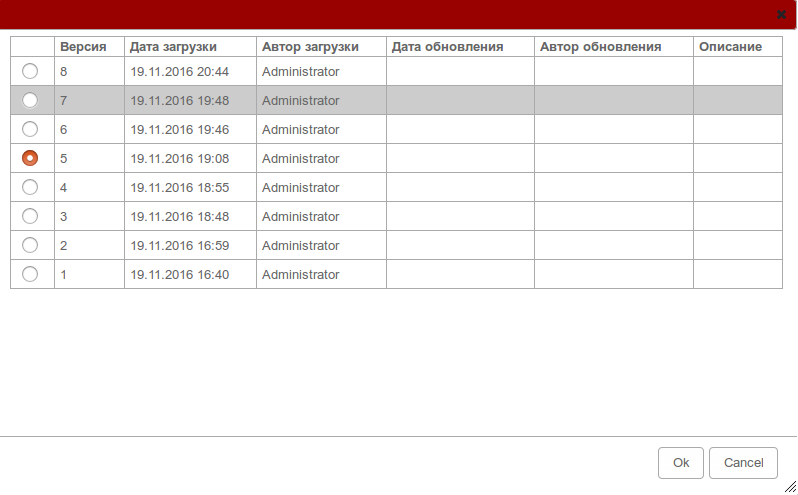This screenshot has height=495, width=798.
Task: Click the Дата обновления column header
Action: click(447, 47)
